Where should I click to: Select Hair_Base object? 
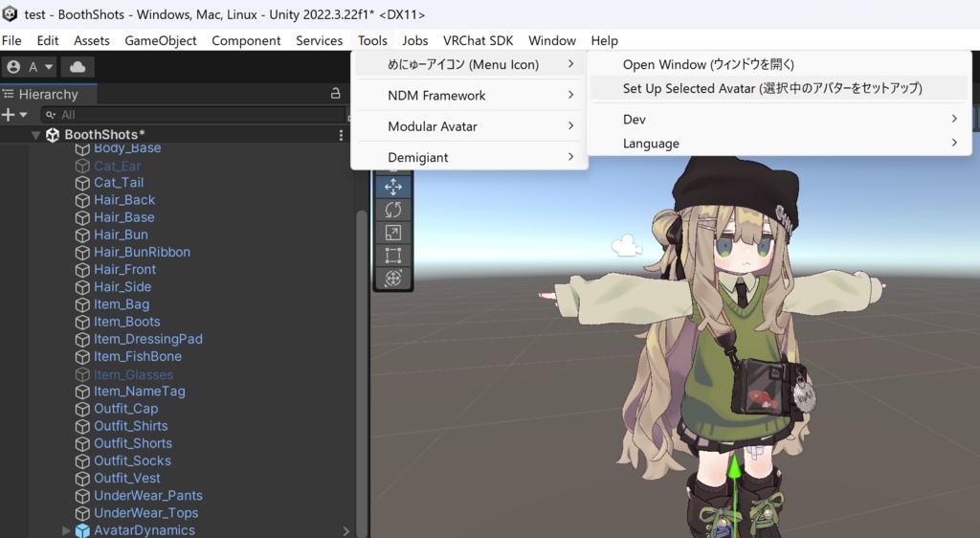click(124, 217)
